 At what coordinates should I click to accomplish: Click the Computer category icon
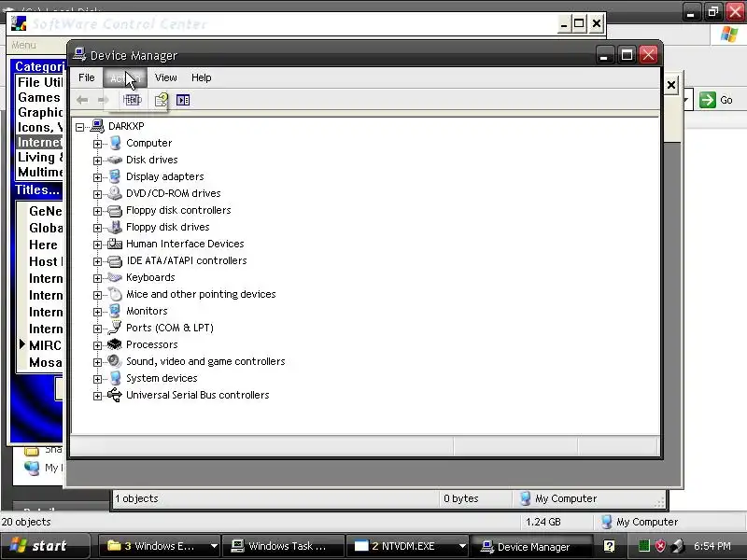pyautogui.click(x=115, y=143)
